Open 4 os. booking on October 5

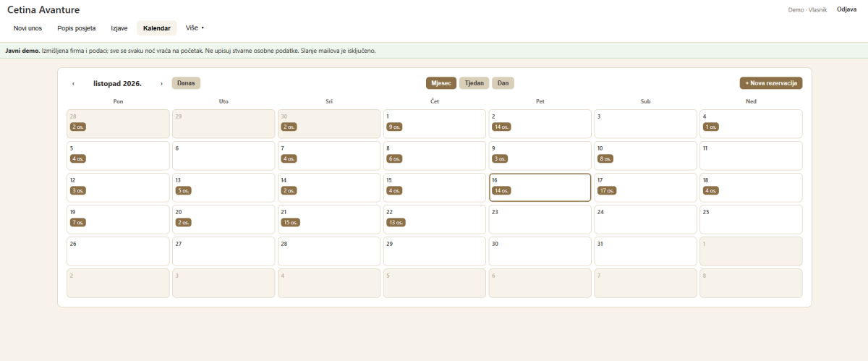tap(78, 158)
